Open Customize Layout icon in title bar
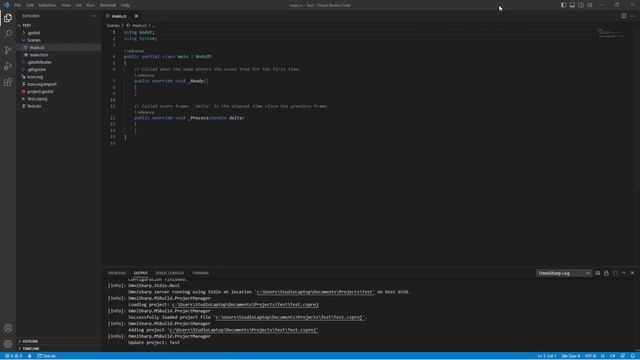Viewport: 640px width, 360px height. tap(590, 5)
